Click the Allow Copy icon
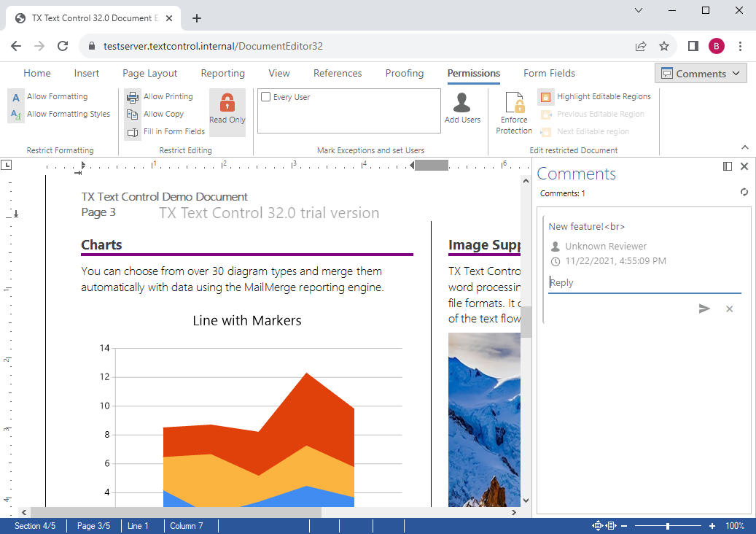Screen dimensions: 756x534 coord(133,114)
